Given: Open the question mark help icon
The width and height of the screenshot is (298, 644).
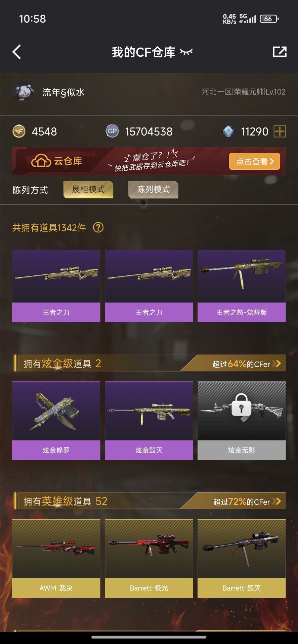Looking at the screenshot, I should [98, 227].
